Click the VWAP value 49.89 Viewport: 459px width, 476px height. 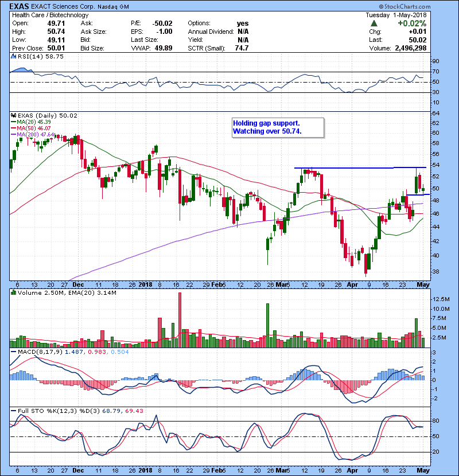coord(164,48)
